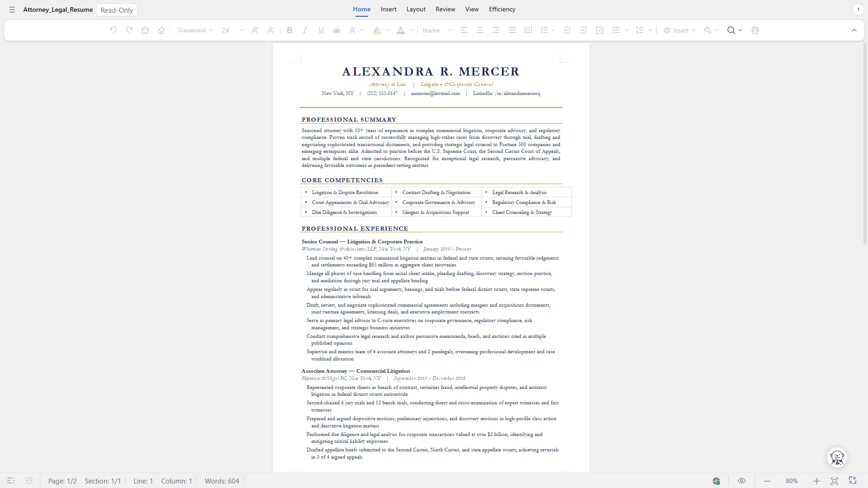Image resolution: width=868 pixels, height=488 pixels.
Task: Click the superscript text effect icon
Action: coord(352,30)
